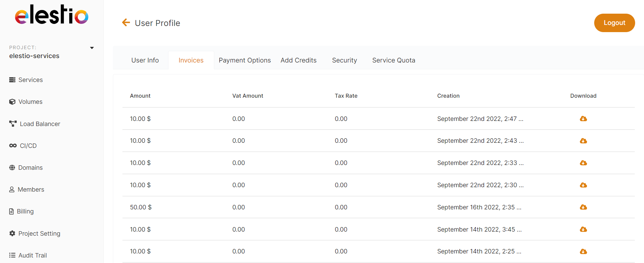The width and height of the screenshot is (644, 263).
Task: Click the Elestio logo
Action: (x=52, y=15)
